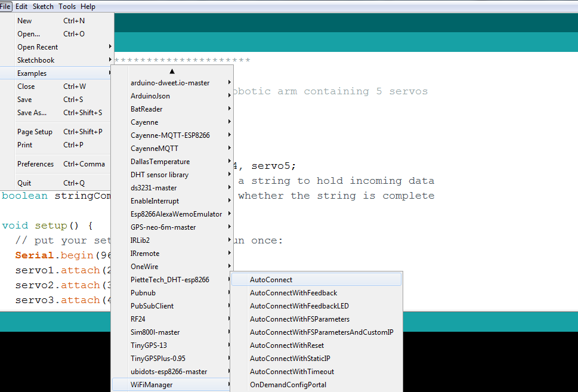The width and height of the screenshot is (578, 392).
Task: Open Esp8266AlexaWemoEmulator examples submenu
Action: pyautogui.click(x=172, y=214)
